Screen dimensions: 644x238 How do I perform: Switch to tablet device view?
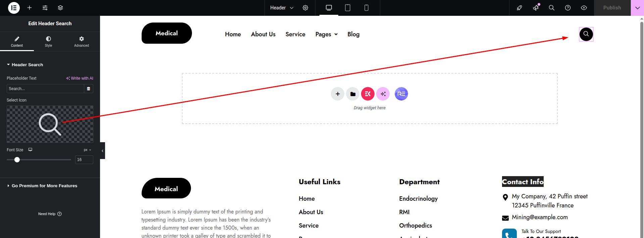click(348, 8)
